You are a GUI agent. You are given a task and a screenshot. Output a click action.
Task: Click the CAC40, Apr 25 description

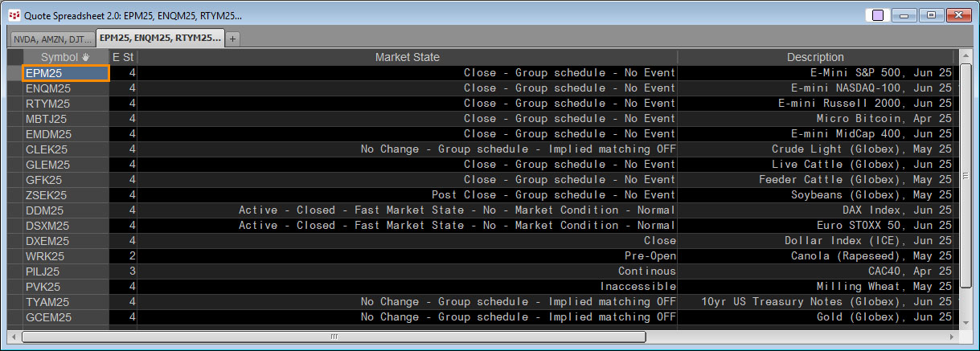tap(910, 271)
